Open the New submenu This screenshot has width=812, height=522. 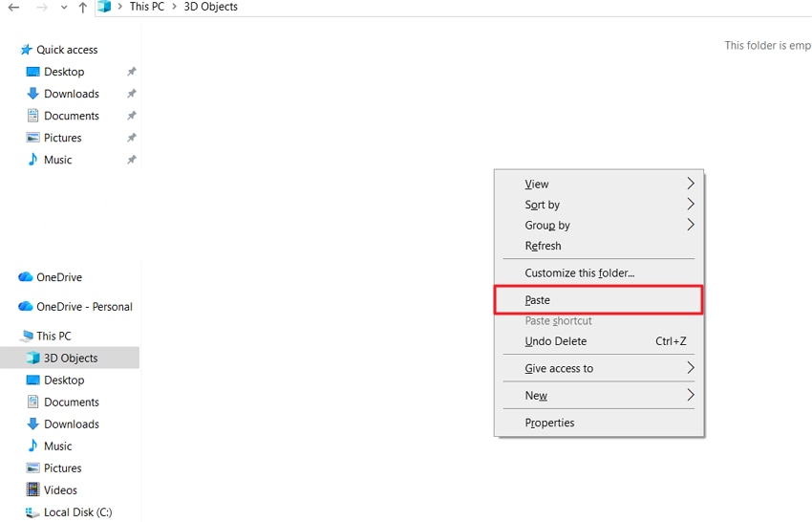point(599,395)
